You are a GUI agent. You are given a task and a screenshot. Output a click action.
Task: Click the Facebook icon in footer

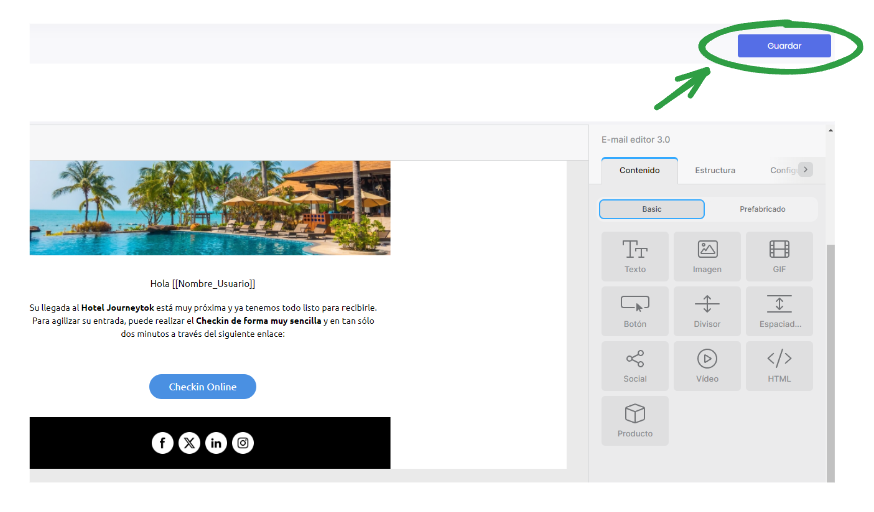163,443
